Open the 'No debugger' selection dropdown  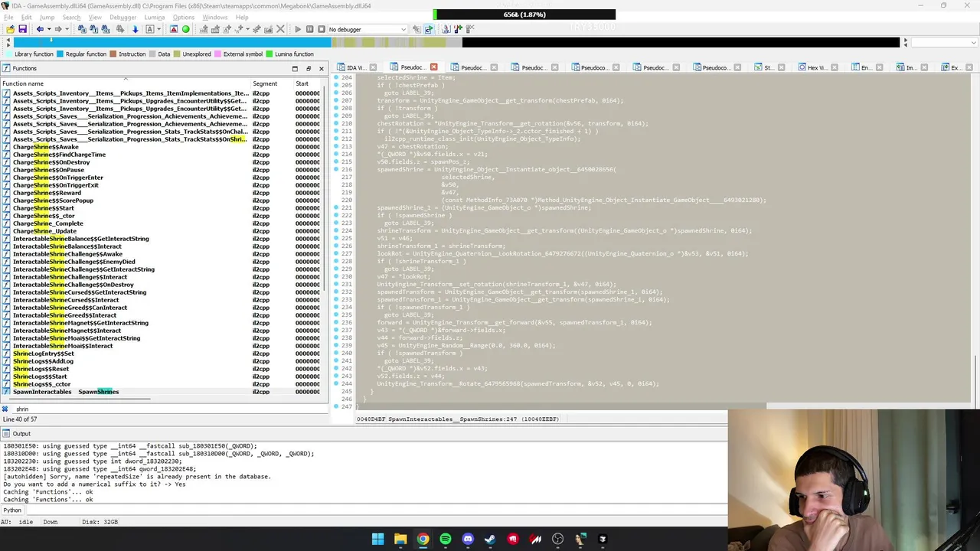pos(367,29)
